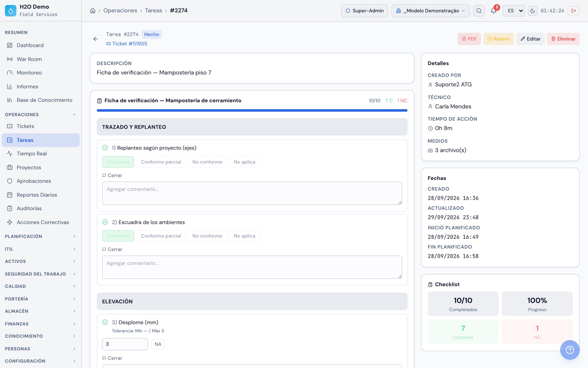Click the War Room broadcast icon
The height and width of the screenshot is (368, 588).
(x=10, y=59)
